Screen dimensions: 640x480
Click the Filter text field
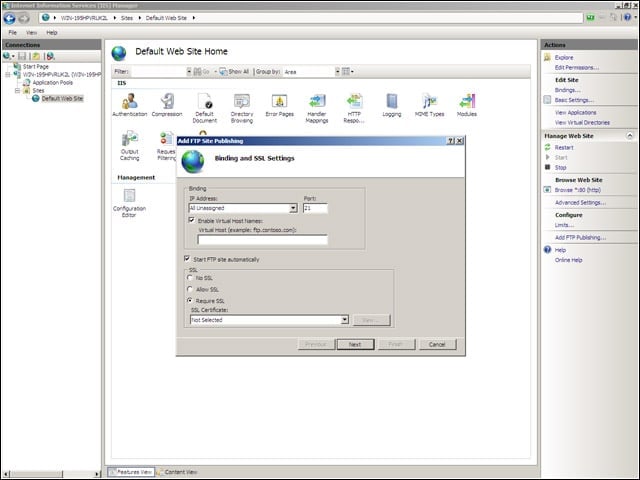[159, 71]
